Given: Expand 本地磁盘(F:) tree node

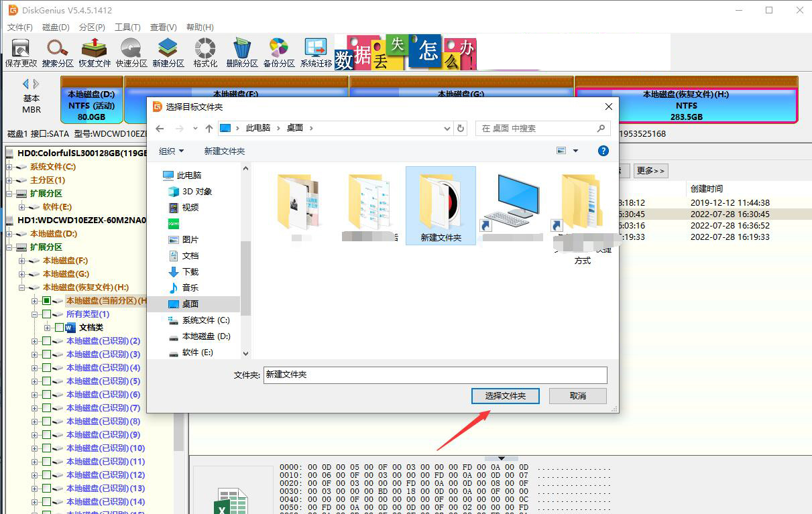Looking at the screenshot, I should pyautogui.click(x=21, y=261).
